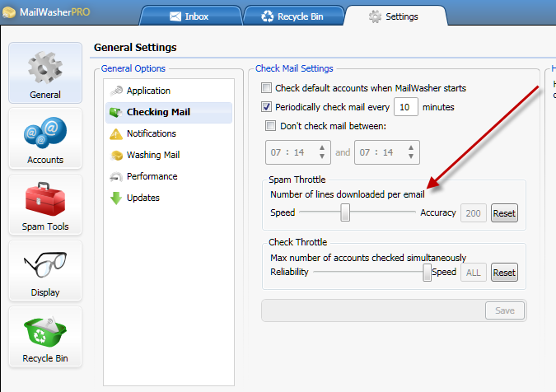Viewport: 556px width, 392px height.
Task: Click second time field end hour 07
Action: (365, 152)
